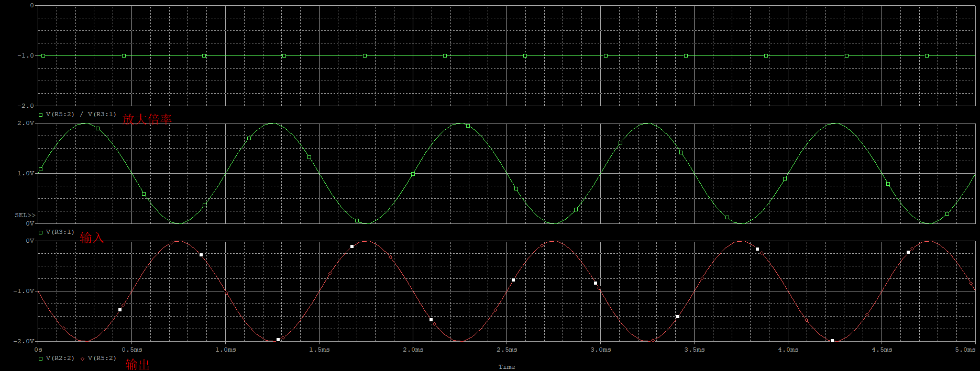Image resolution: width=980 pixels, height=371 pixels.
Task: Select the V(R5:2) / V(R3:1) trace label
Action: point(81,114)
